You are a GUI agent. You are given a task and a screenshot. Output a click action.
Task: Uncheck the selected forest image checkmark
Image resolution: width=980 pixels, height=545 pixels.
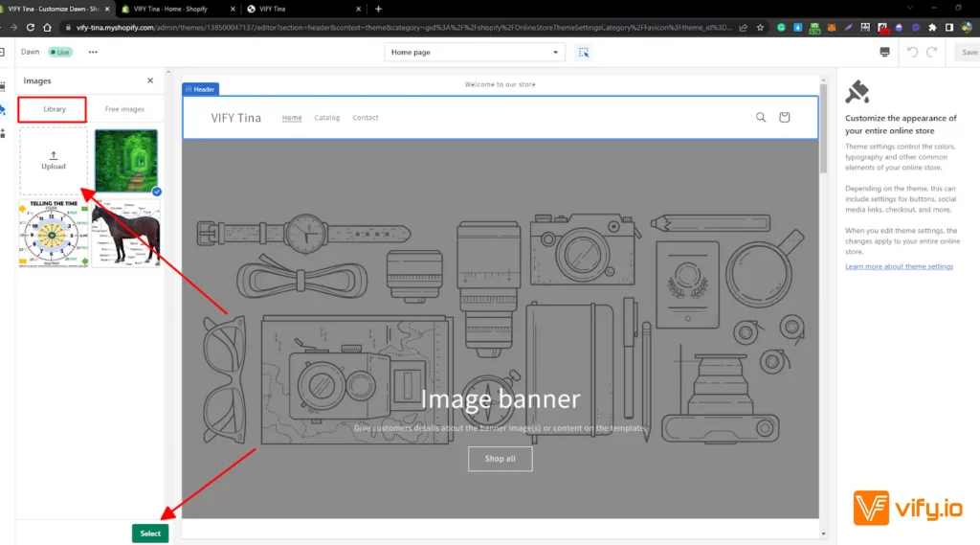(x=156, y=192)
